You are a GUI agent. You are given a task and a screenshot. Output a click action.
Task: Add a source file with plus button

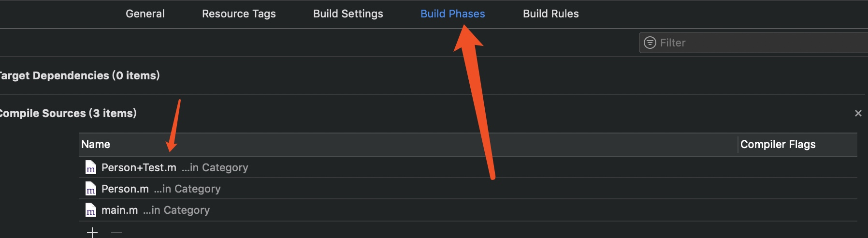[92, 232]
